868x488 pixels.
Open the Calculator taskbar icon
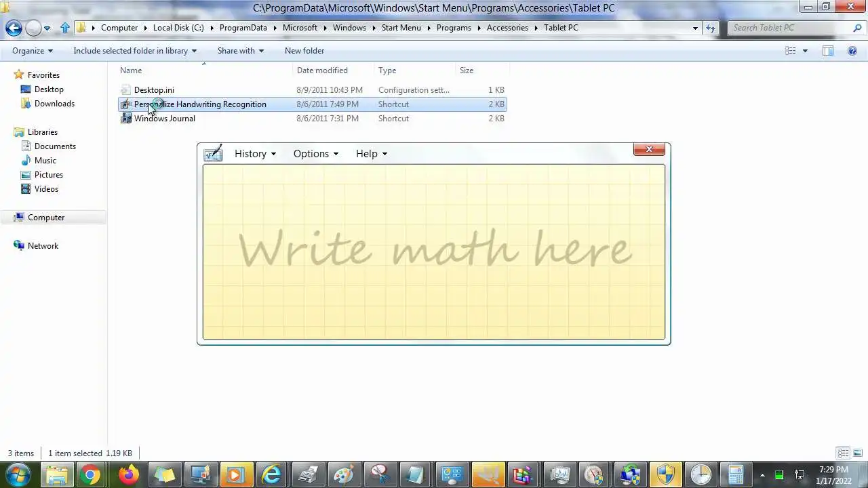coord(736,474)
